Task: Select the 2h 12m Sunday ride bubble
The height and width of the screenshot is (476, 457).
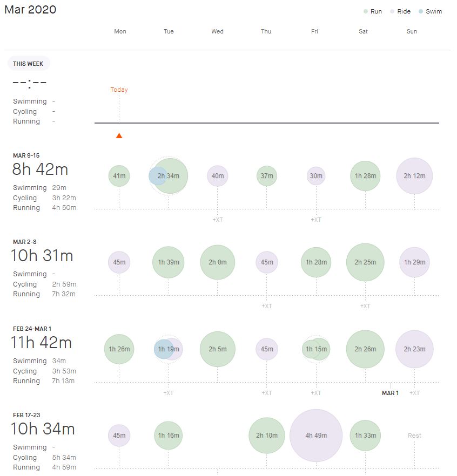Action: click(414, 176)
